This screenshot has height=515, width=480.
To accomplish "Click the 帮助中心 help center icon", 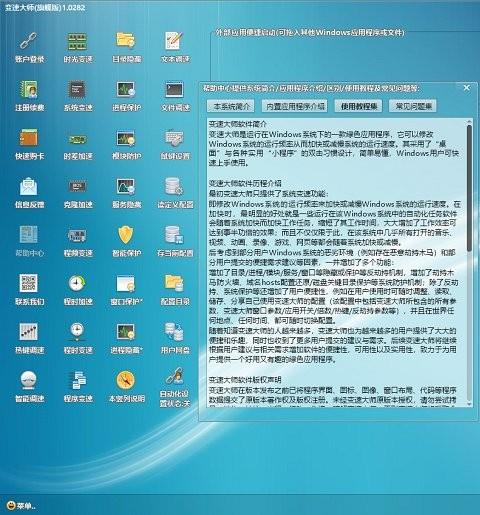I will pos(29,235).
